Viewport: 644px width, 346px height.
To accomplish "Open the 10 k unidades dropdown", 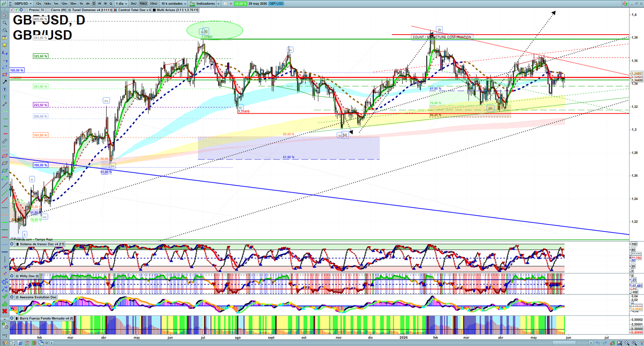I will 174,4.
